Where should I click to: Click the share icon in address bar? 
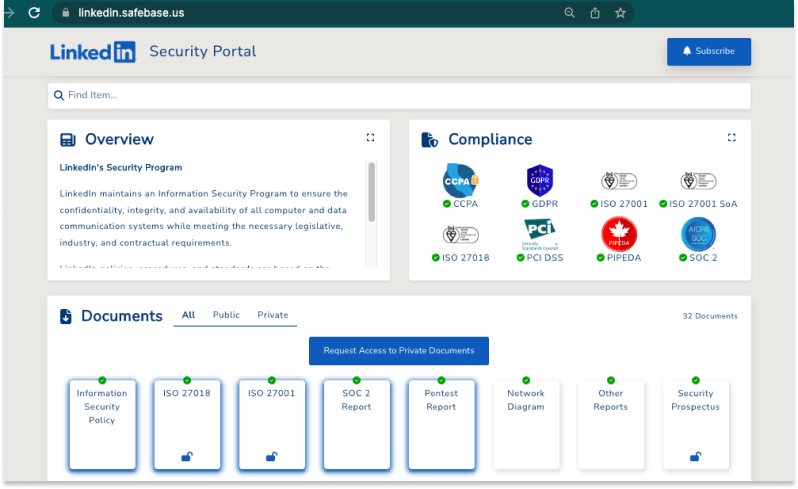(595, 13)
